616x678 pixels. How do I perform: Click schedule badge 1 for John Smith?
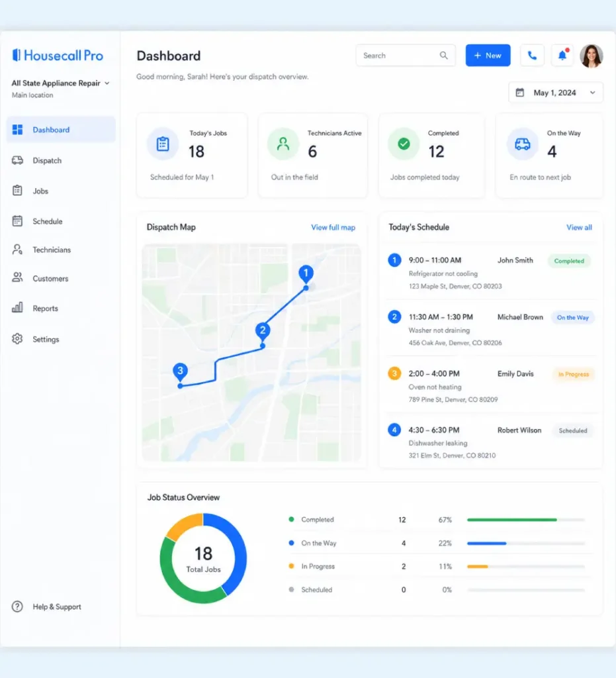(x=394, y=260)
